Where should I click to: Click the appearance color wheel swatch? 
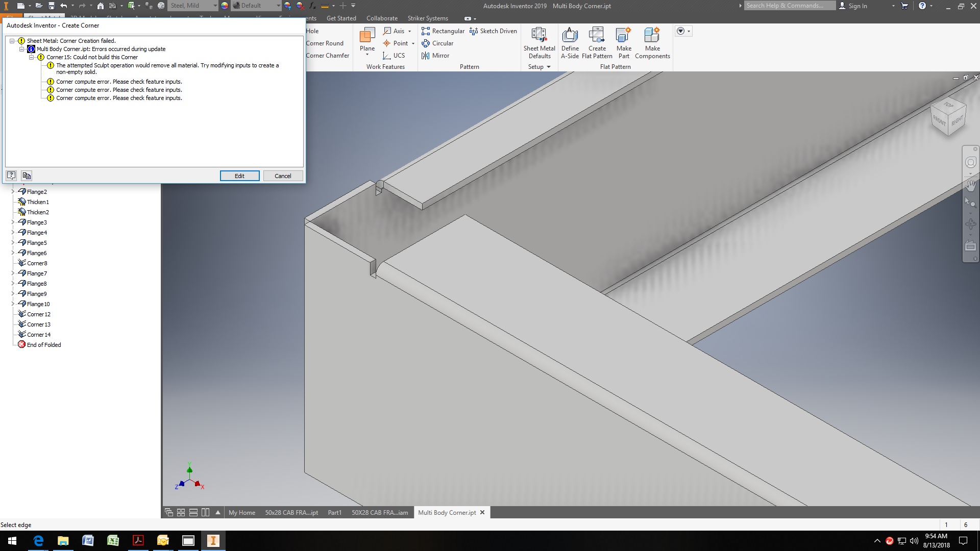pyautogui.click(x=225, y=6)
